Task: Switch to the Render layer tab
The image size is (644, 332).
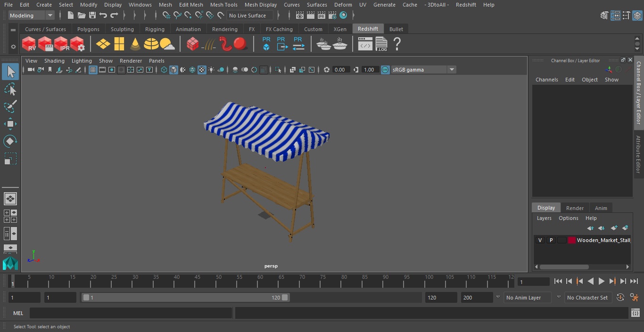Action: (575, 208)
